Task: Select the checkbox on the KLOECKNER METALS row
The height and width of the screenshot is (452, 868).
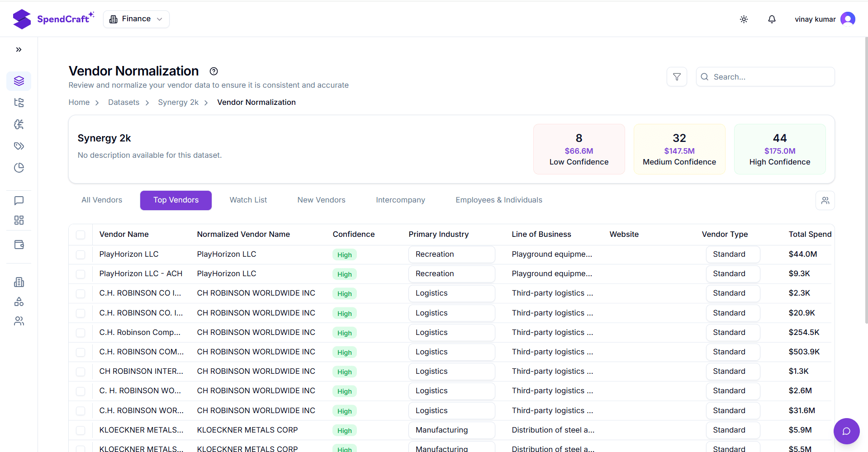Action: click(x=81, y=430)
